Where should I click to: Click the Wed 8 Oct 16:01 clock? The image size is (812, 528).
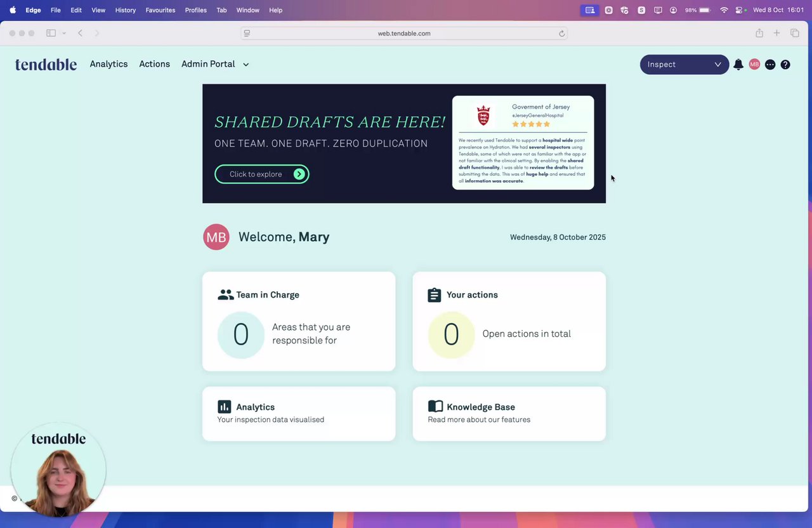pos(778,10)
